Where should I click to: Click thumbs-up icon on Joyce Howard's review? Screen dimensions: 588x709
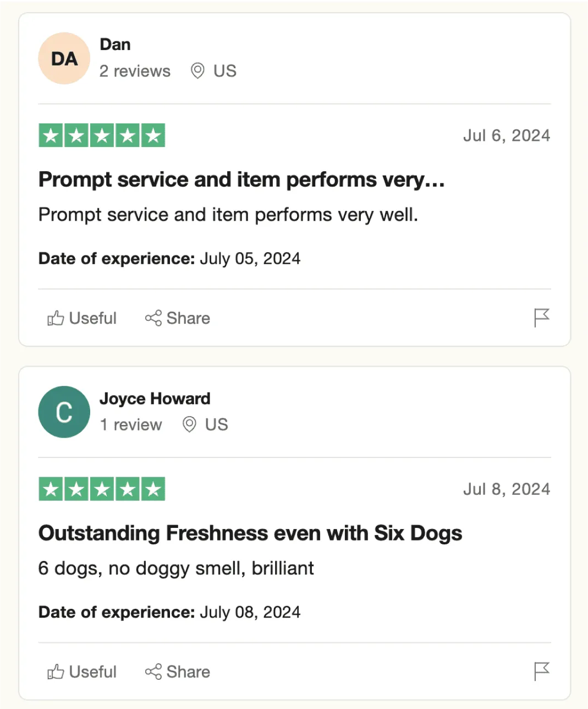click(x=56, y=672)
